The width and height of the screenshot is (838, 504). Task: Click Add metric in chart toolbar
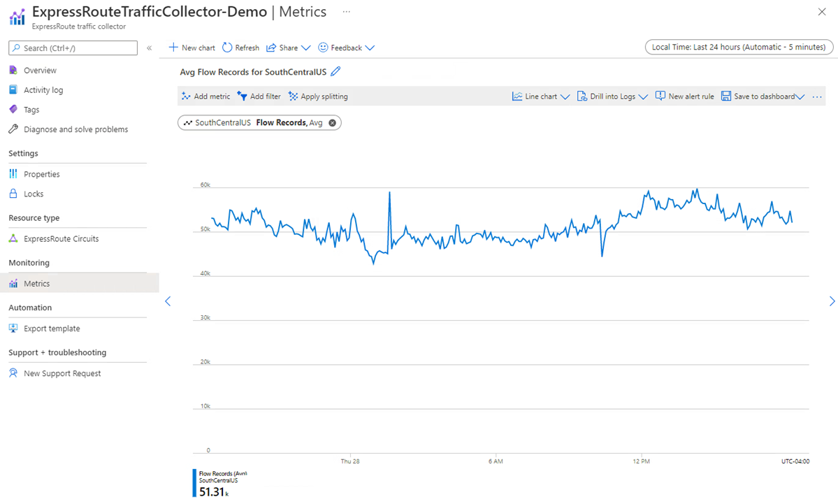coord(205,96)
